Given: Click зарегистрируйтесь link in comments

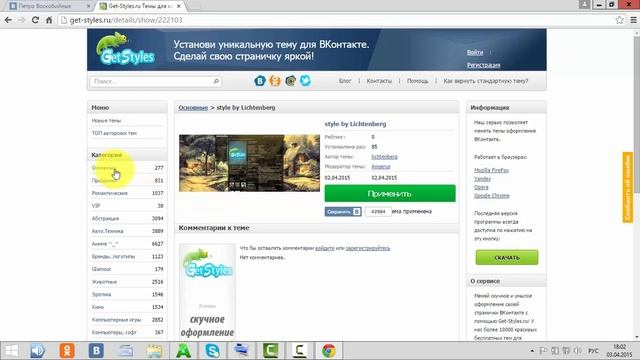Looking at the screenshot, I should pyautogui.click(x=368, y=248).
